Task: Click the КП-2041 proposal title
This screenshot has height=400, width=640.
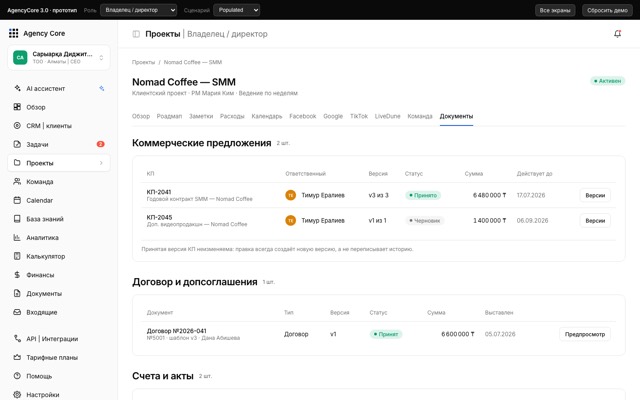Action: tap(159, 192)
